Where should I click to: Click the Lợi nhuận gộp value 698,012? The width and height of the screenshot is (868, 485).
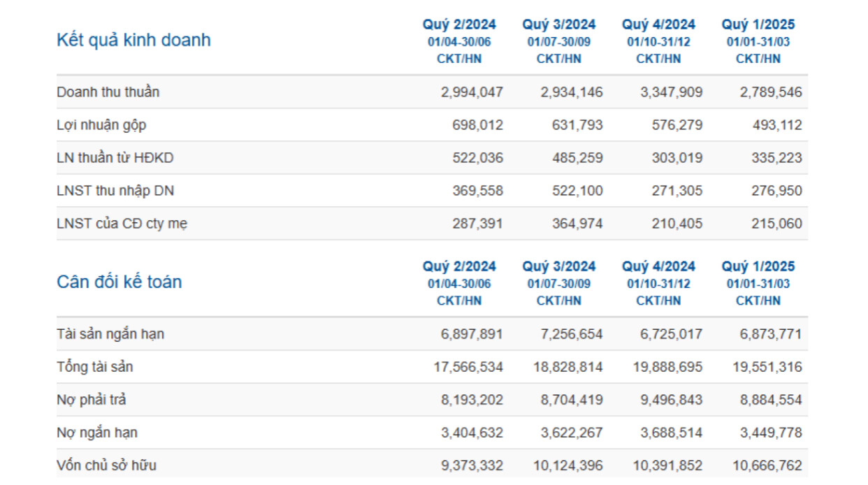point(477,126)
